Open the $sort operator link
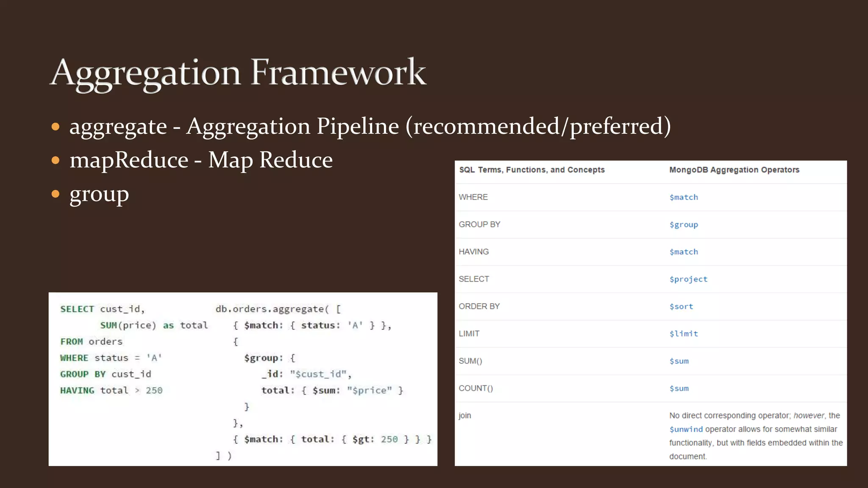The height and width of the screenshot is (488, 868). [681, 307]
